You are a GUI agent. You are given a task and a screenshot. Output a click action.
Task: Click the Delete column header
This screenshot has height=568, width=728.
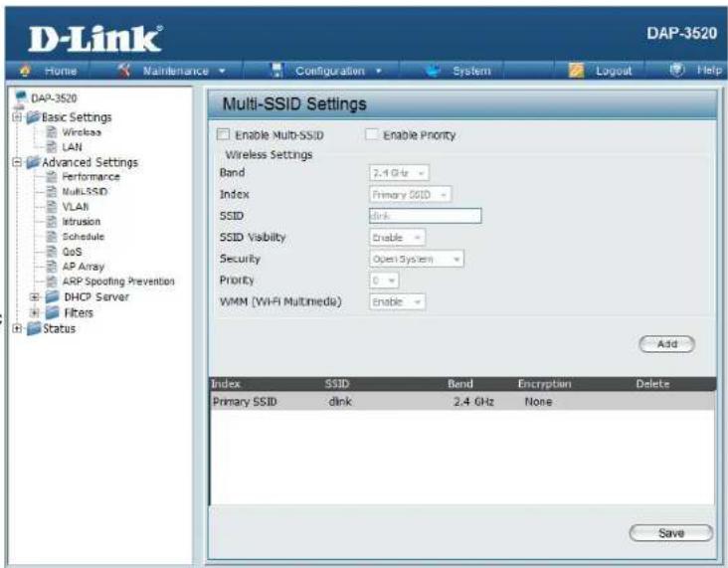[652, 384]
